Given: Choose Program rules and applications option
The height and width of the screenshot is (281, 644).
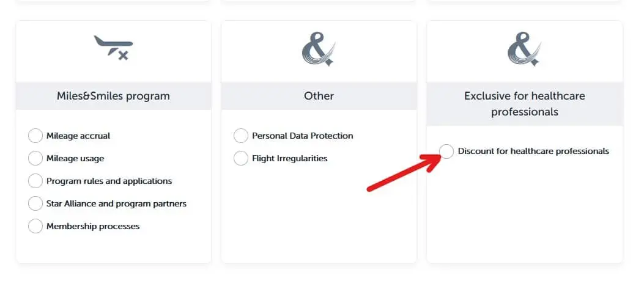Looking at the screenshot, I should pos(35,181).
